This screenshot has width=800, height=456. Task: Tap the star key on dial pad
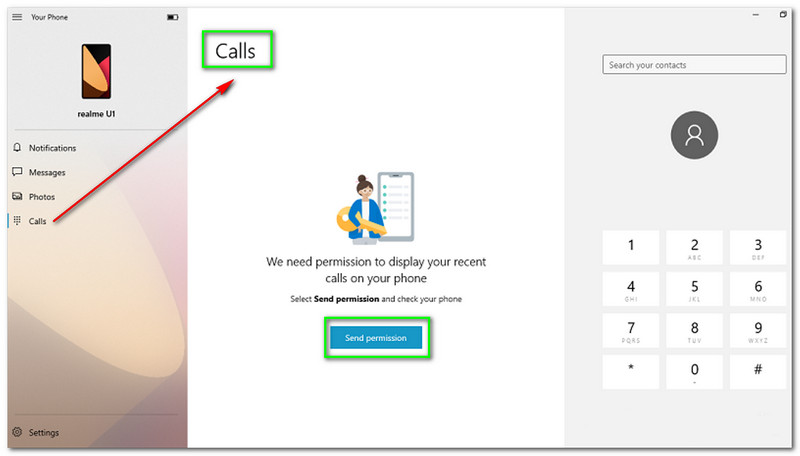(x=631, y=372)
